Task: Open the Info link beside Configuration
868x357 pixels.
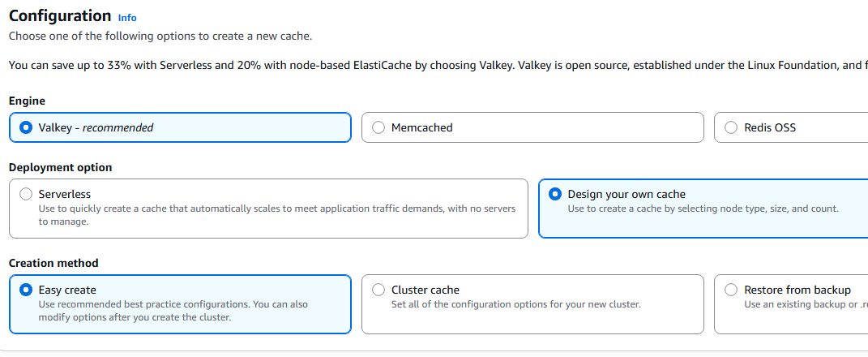Action: click(127, 18)
